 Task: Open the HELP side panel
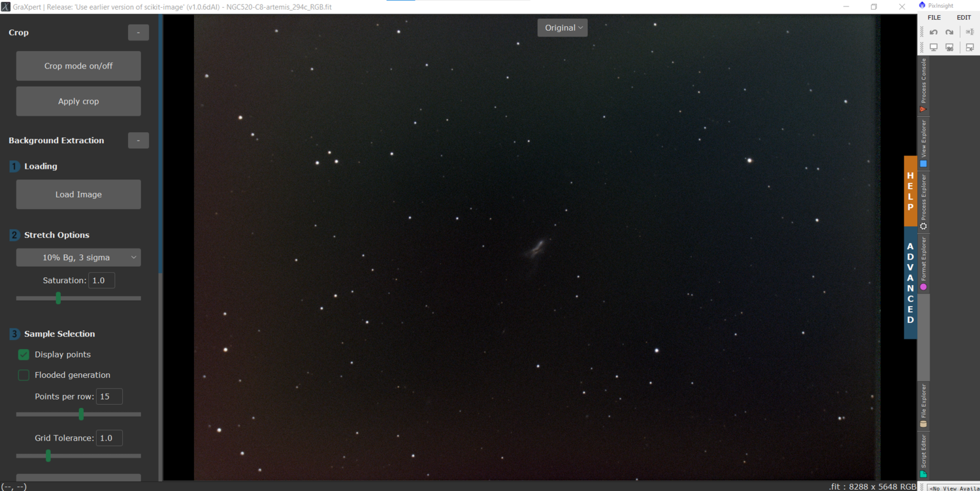[911, 191]
